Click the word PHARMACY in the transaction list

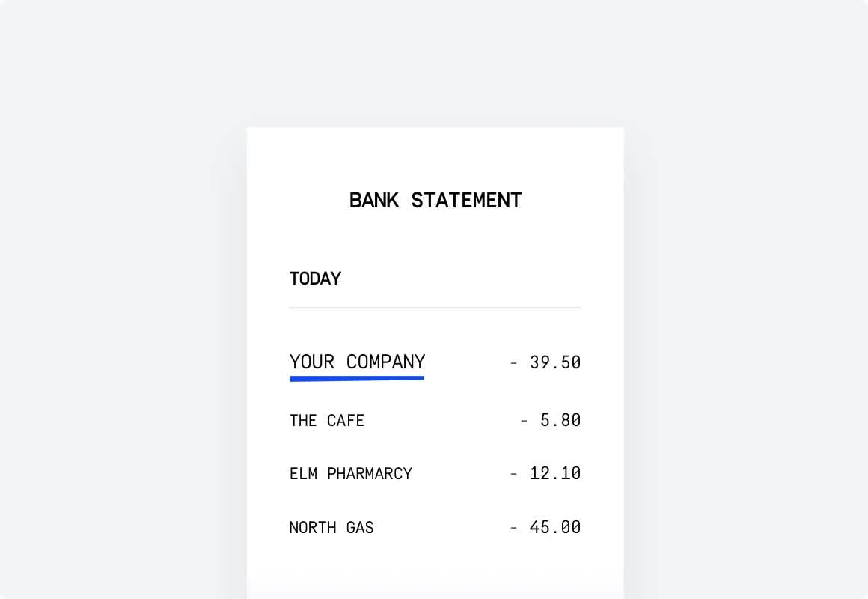pos(369,474)
